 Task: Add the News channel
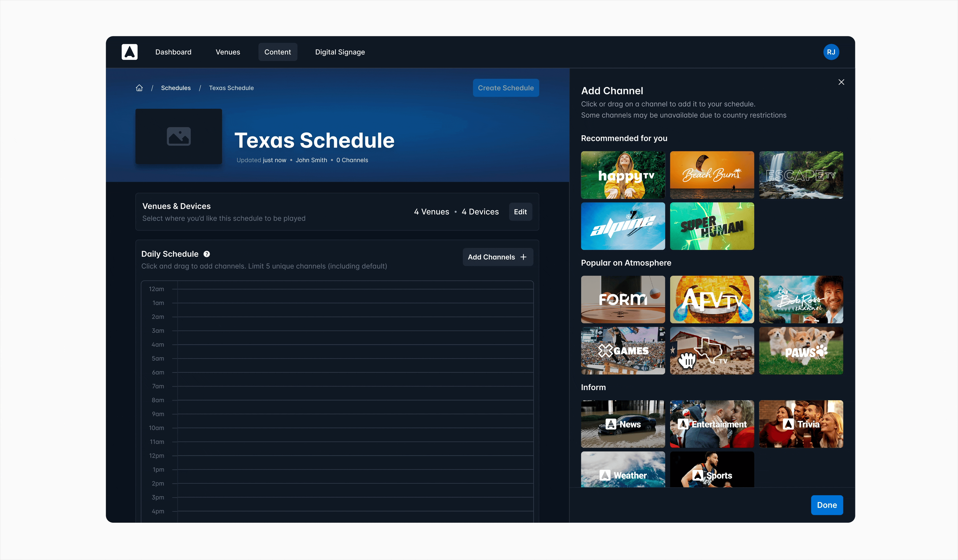point(623,424)
